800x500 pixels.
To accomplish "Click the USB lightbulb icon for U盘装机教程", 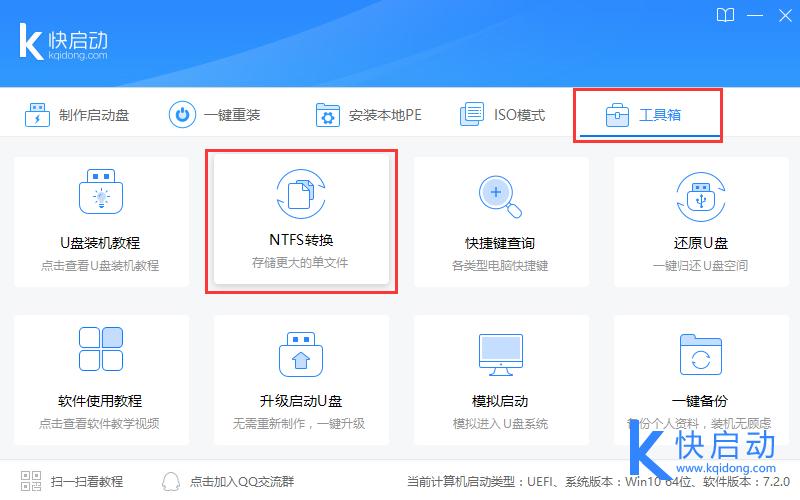I will [101, 192].
